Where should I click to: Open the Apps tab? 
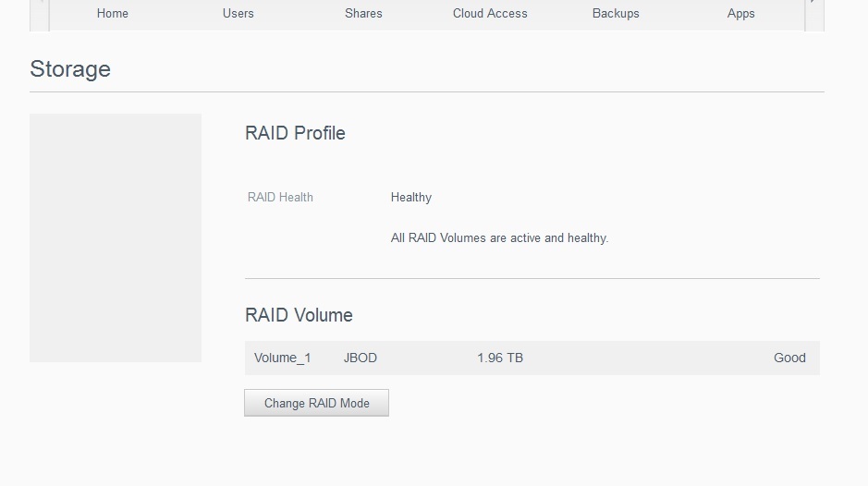point(740,14)
